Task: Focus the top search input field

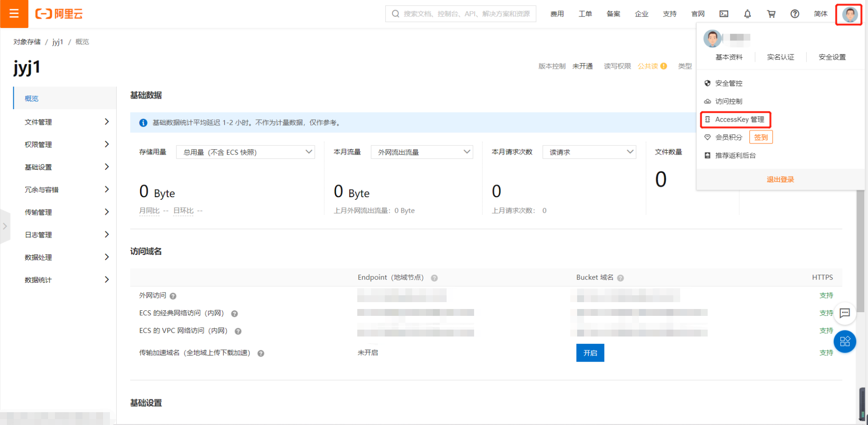Action: click(461, 14)
